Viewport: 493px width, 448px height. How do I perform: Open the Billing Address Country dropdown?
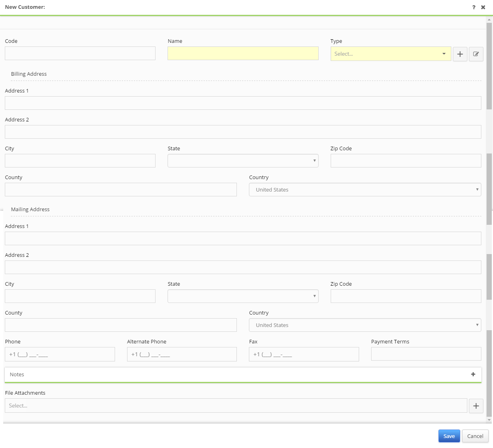point(365,190)
